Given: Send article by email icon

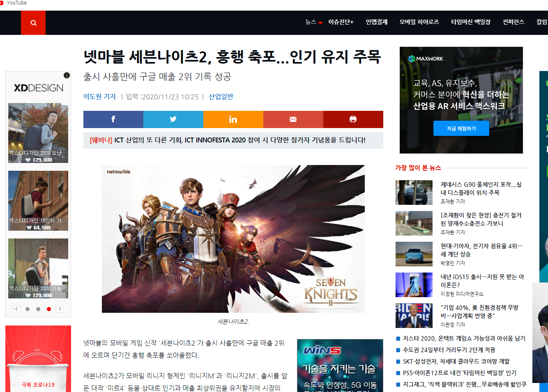Looking at the screenshot, I should 293,119.
